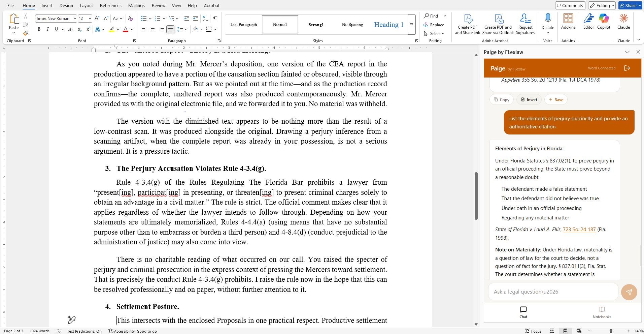
Task: Open the Notebooks tab in Paige
Action: (602, 312)
